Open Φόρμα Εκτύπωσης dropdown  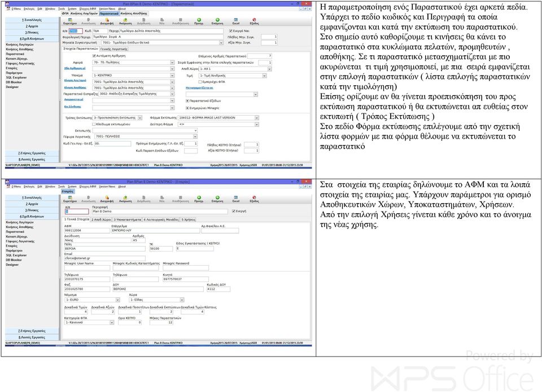click(257, 118)
